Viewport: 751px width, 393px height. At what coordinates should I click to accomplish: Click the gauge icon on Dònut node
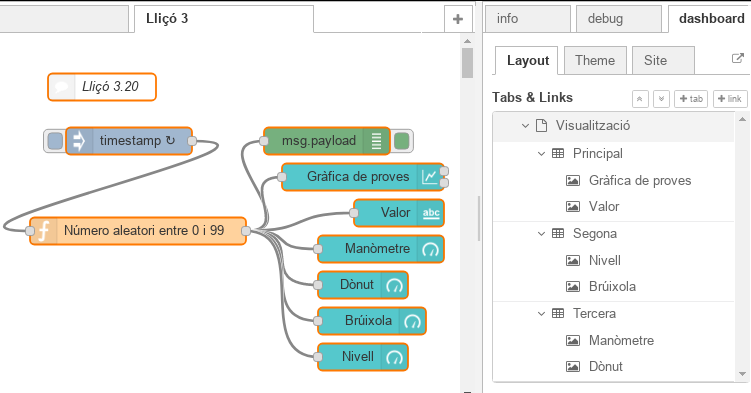pyautogui.click(x=395, y=285)
